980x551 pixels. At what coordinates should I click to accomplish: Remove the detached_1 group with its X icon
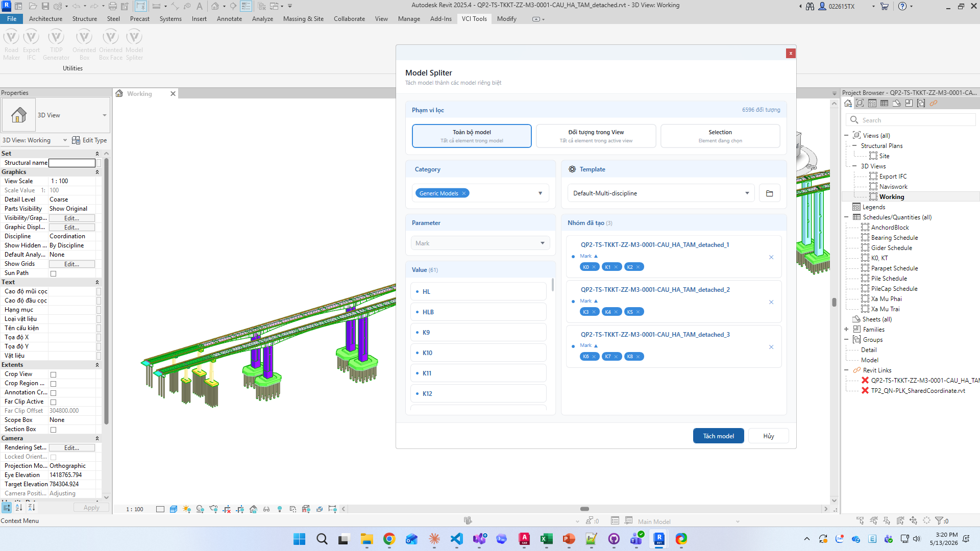771,257
